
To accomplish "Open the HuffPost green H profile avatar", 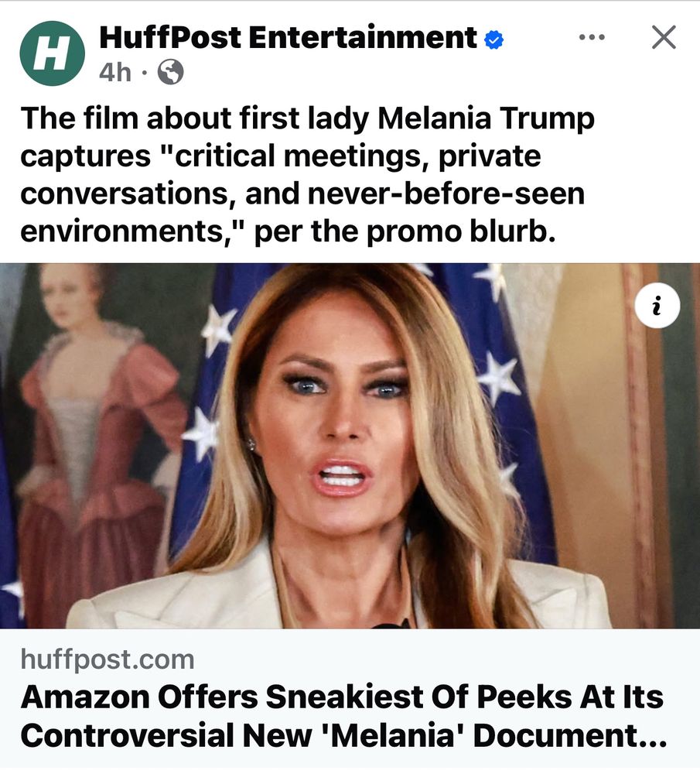I will 53,53.
